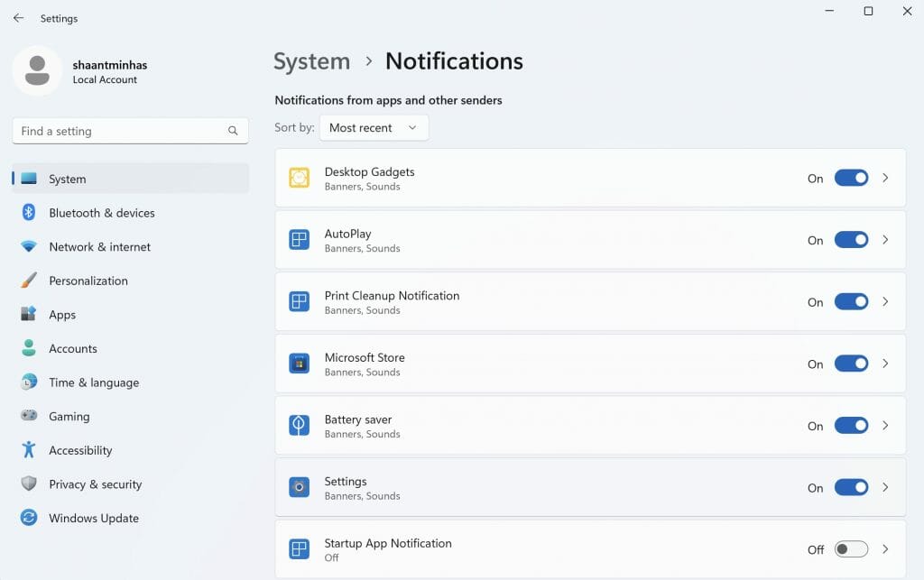
Task: Expand Microsoft Store notification options
Action: pyautogui.click(x=884, y=364)
